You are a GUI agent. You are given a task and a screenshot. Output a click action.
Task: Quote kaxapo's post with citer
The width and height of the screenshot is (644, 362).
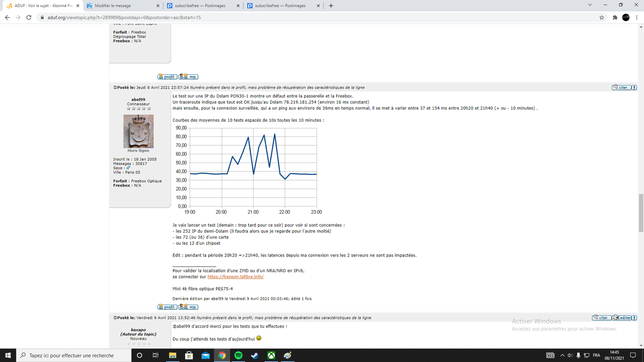click(601, 318)
